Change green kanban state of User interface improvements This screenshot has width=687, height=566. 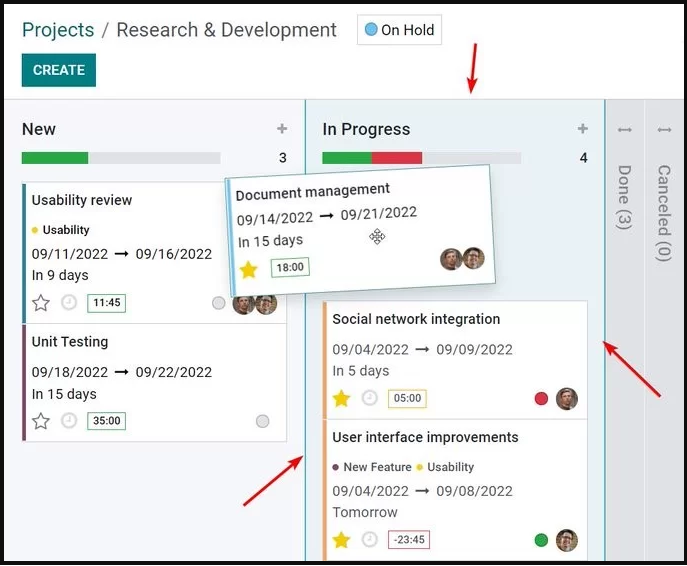pos(541,540)
